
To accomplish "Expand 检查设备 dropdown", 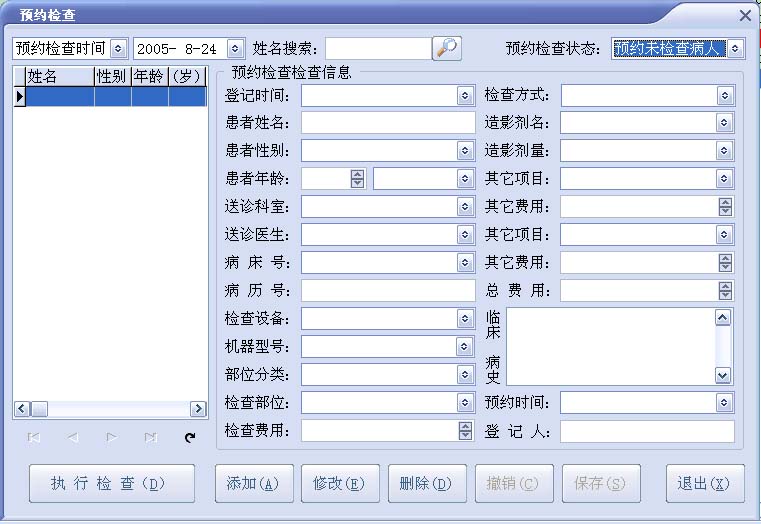I will coord(465,318).
